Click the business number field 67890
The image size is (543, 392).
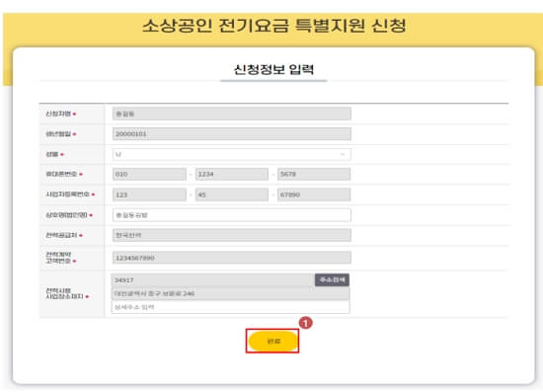pos(314,195)
